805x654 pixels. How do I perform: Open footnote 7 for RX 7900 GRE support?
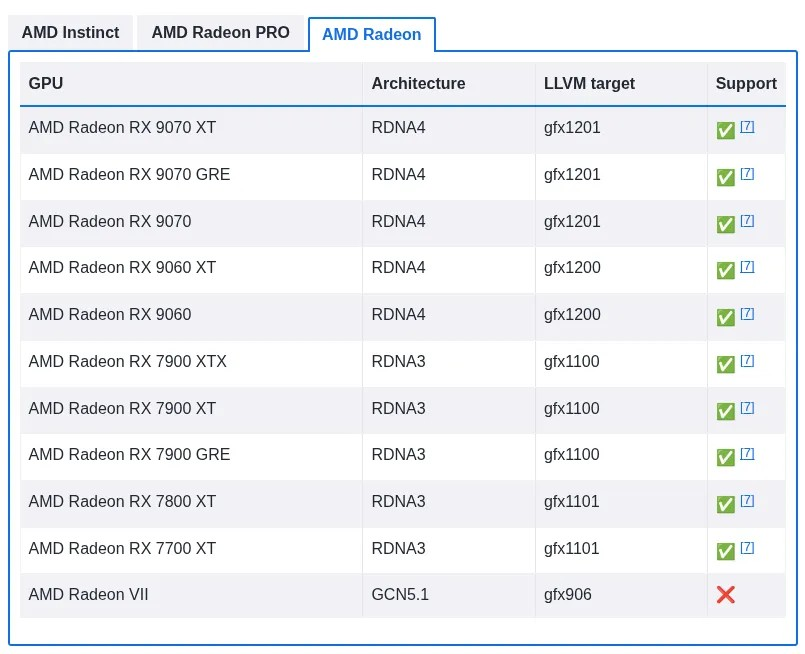pos(746,451)
